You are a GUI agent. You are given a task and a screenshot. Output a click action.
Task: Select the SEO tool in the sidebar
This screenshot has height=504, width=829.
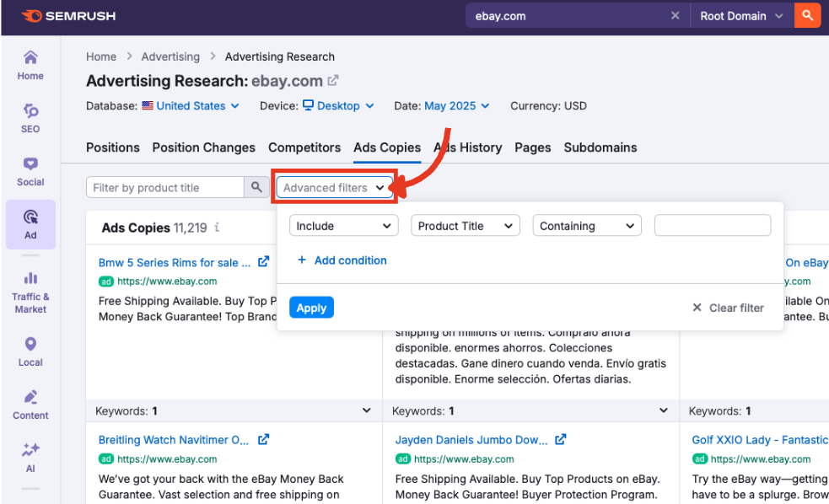coord(30,118)
